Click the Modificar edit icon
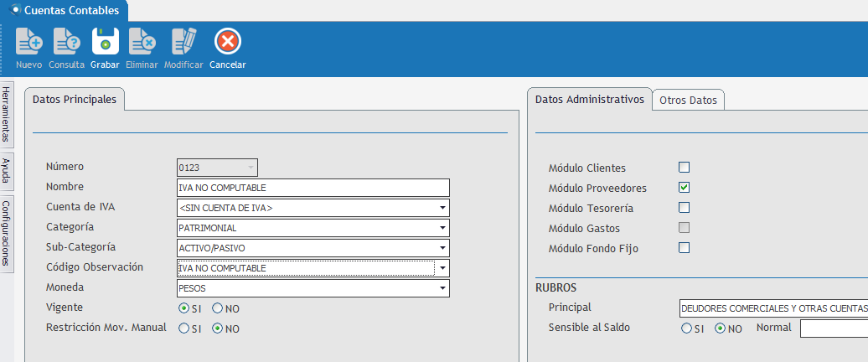This screenshot has width=868, height=362. (x=183, y=42)
